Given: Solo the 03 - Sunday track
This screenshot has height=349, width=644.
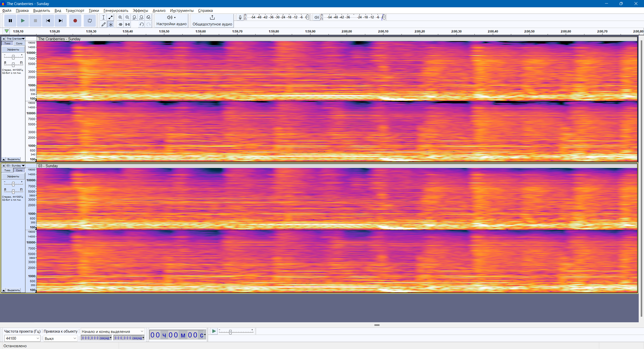Looking at the screenshot, I should pos(19,170).
